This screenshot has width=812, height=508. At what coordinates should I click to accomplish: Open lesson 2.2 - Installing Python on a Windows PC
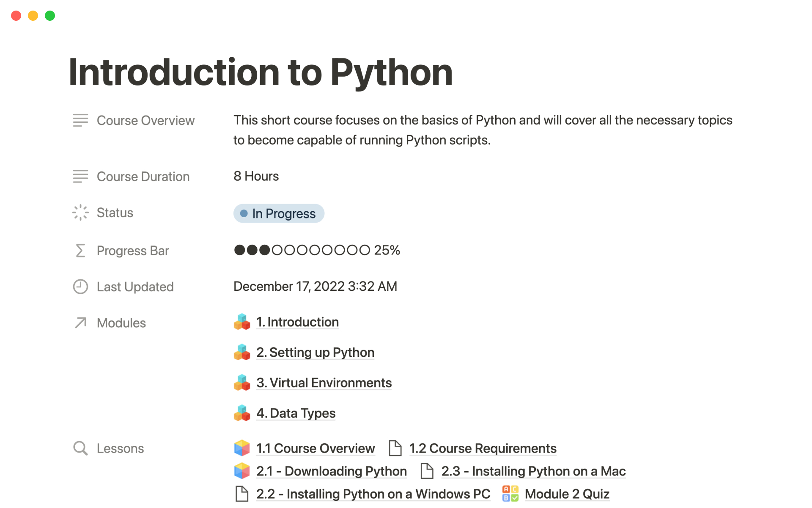click(x=373, y=494)
